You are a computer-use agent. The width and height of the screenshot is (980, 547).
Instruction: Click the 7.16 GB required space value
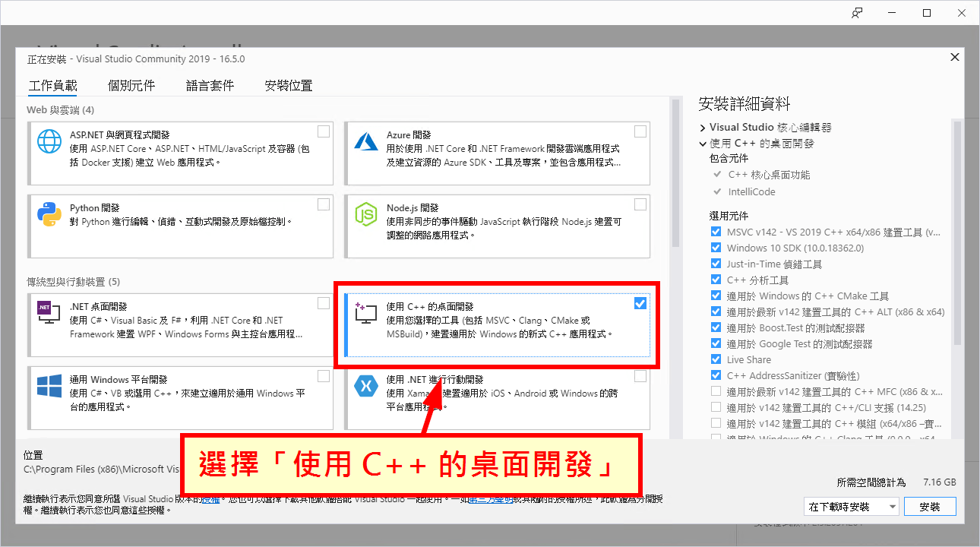tap(939, 482)
